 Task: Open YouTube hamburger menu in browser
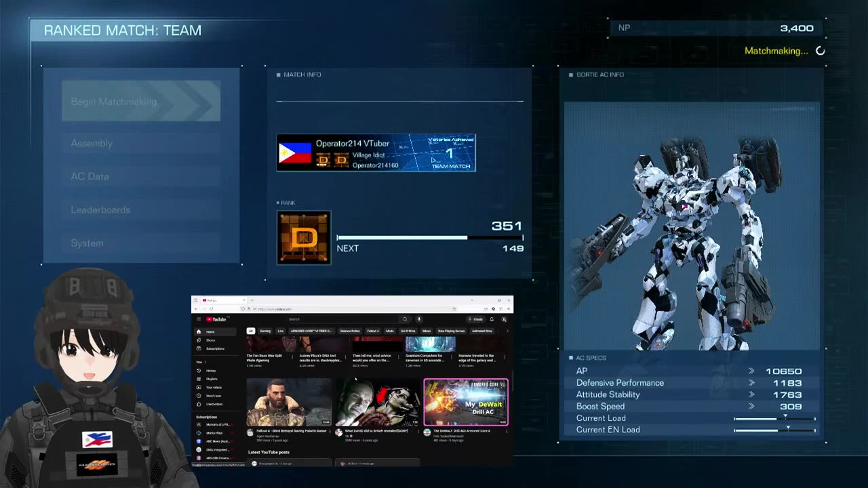pyautogui.click(x=199, y=319)
